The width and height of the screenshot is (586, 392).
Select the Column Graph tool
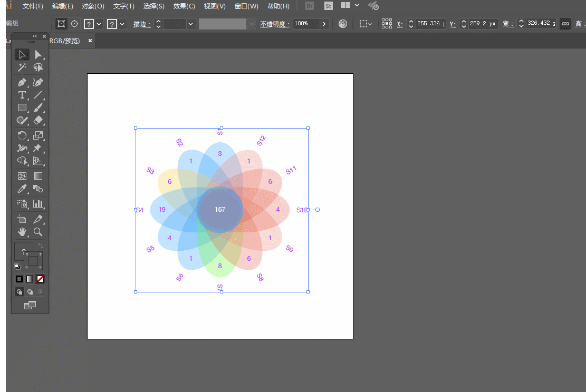click(38, 204)
